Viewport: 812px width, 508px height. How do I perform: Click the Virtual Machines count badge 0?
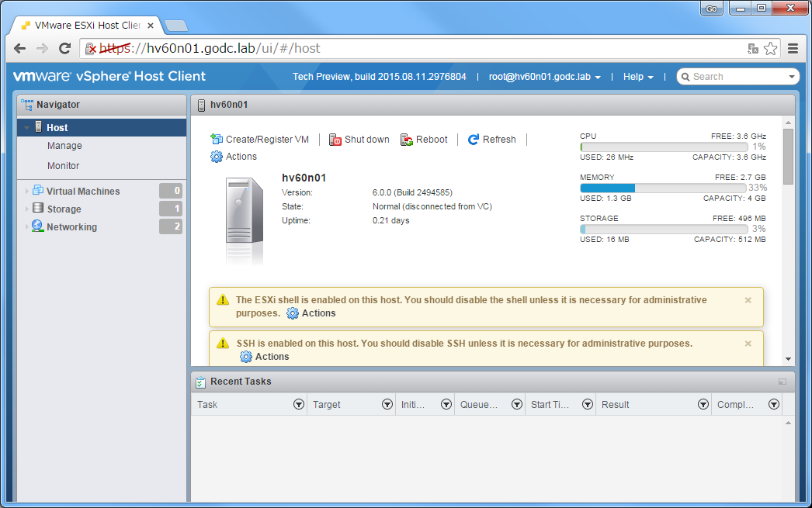170,191
